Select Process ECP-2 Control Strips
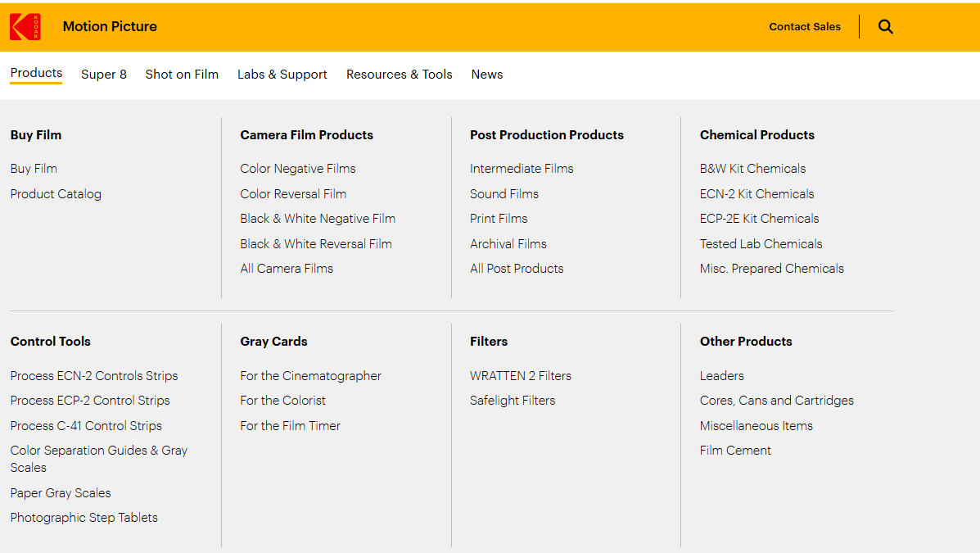 coord(90,401)
